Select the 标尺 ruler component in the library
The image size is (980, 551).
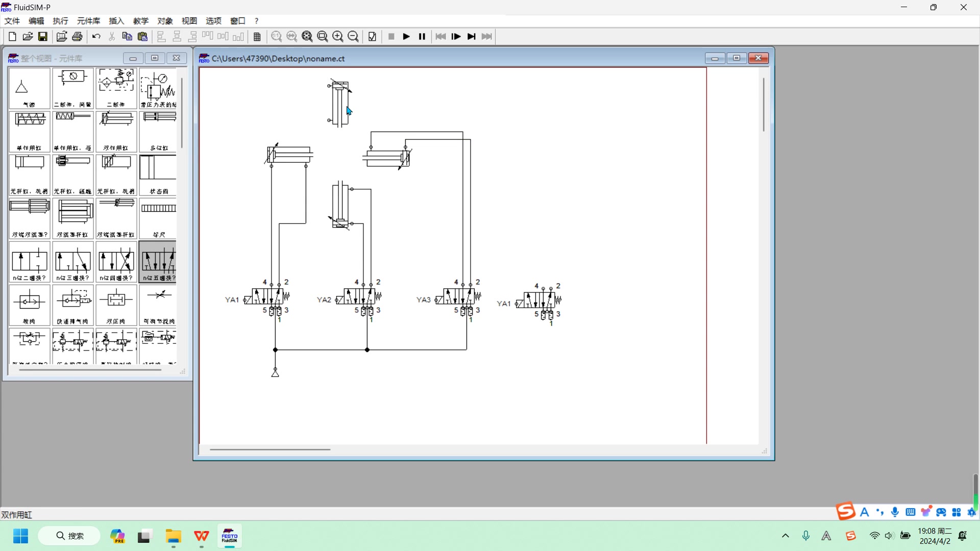(159, 218)
